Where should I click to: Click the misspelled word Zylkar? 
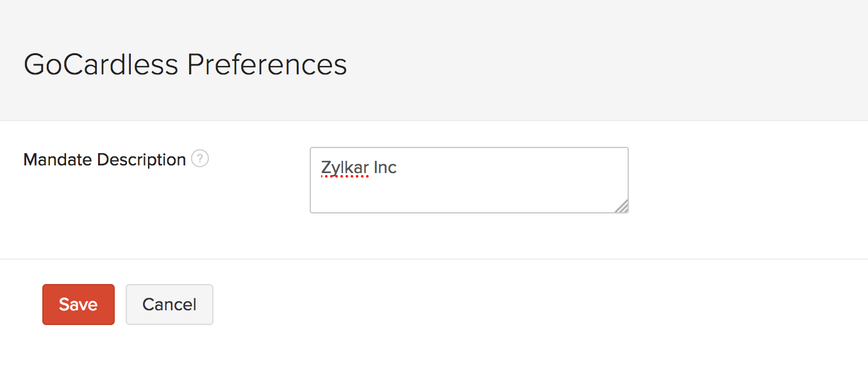[345, 168]
